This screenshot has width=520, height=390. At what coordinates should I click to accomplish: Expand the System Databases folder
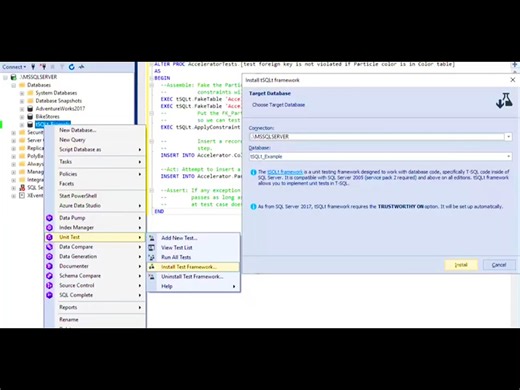pyautogui.click(x=22, y=93)
